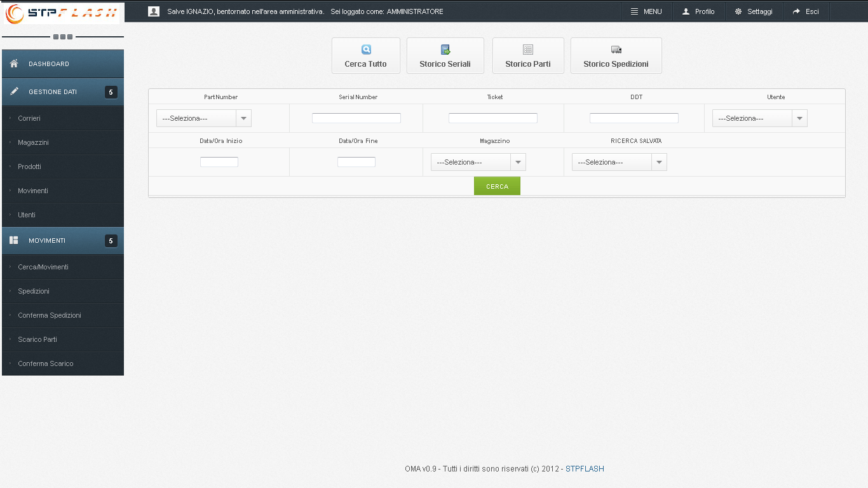Open the Magazzino select box

click(478, 162)
